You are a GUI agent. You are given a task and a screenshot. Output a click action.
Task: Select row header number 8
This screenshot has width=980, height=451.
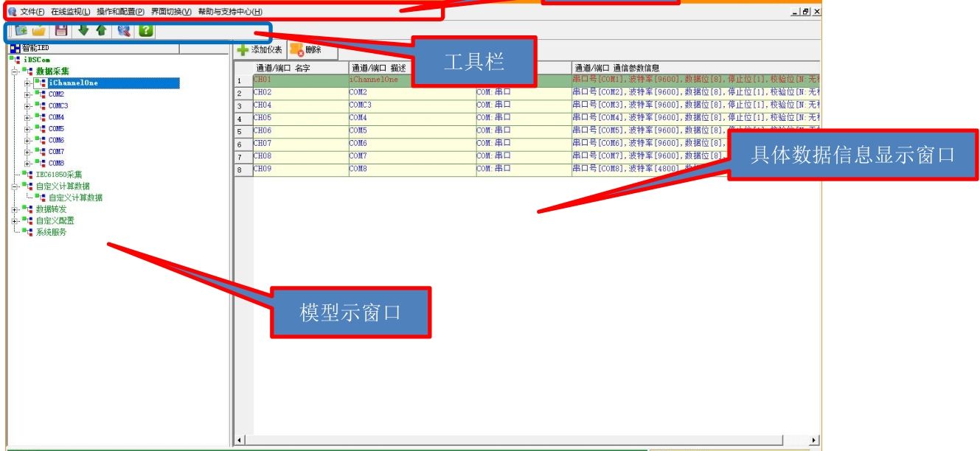(243, 169)
